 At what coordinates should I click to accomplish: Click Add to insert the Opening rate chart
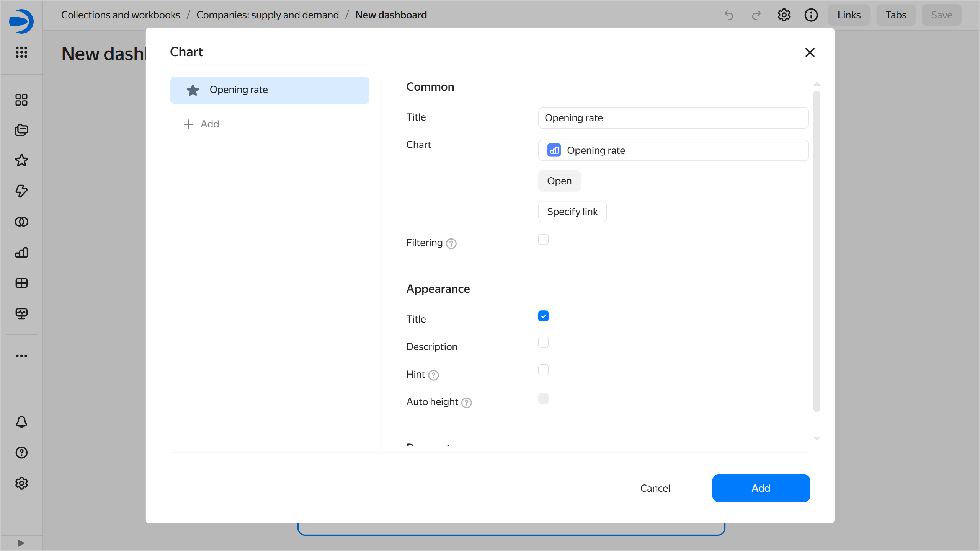tap(761, 488)
